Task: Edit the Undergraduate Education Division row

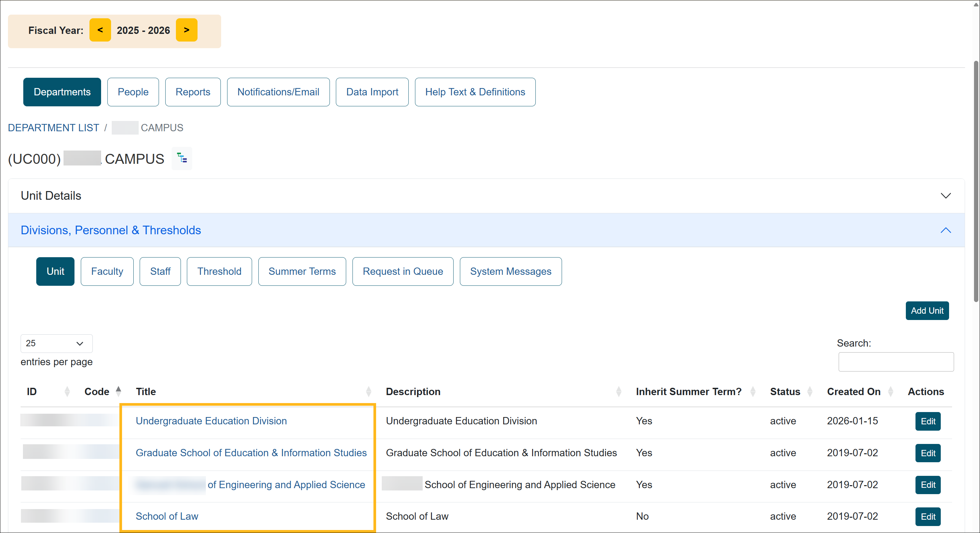Action: click(927, 421)
